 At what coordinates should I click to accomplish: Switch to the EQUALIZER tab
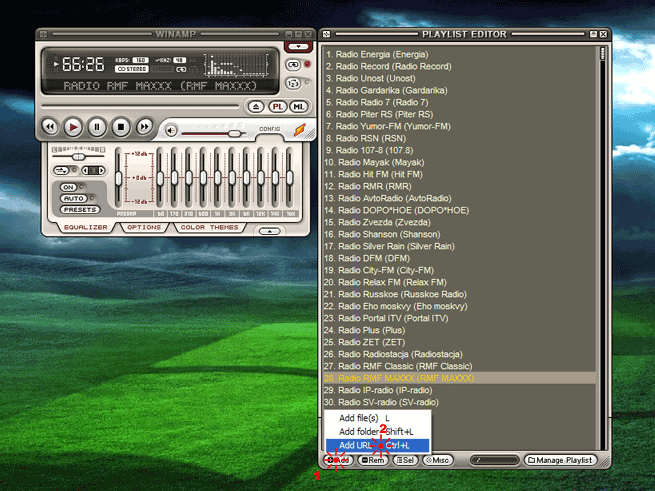point(86,227)
